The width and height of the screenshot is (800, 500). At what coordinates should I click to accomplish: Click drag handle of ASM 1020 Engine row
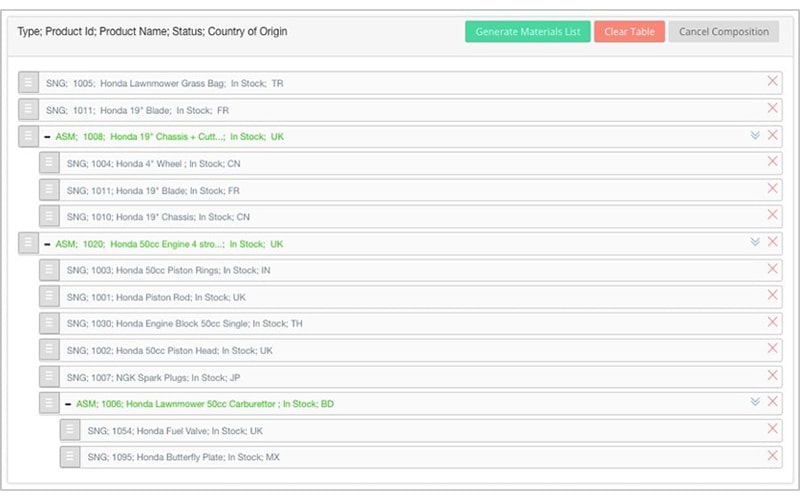[29, 243]
